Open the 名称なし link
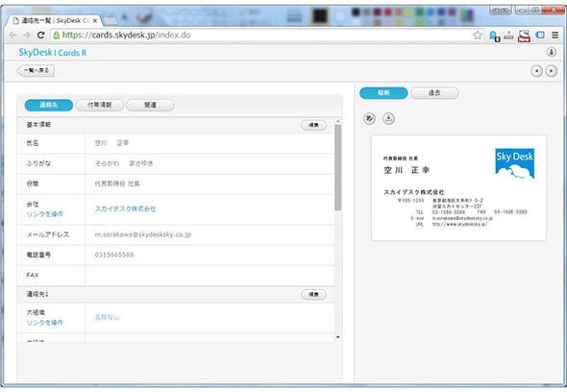Viewport: 567px width, 392px height. pos(107,317)
